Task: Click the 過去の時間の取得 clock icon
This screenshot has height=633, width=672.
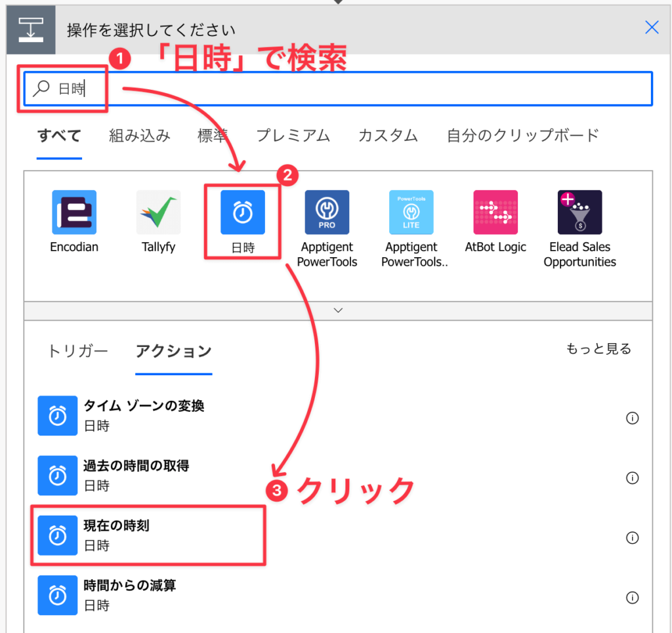Action: point(58,476)
